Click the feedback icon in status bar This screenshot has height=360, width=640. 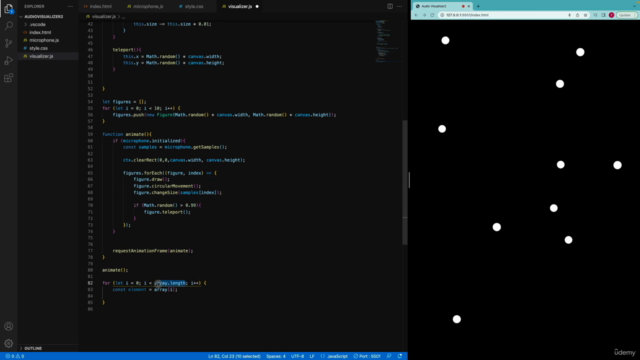tap(389, 356)
